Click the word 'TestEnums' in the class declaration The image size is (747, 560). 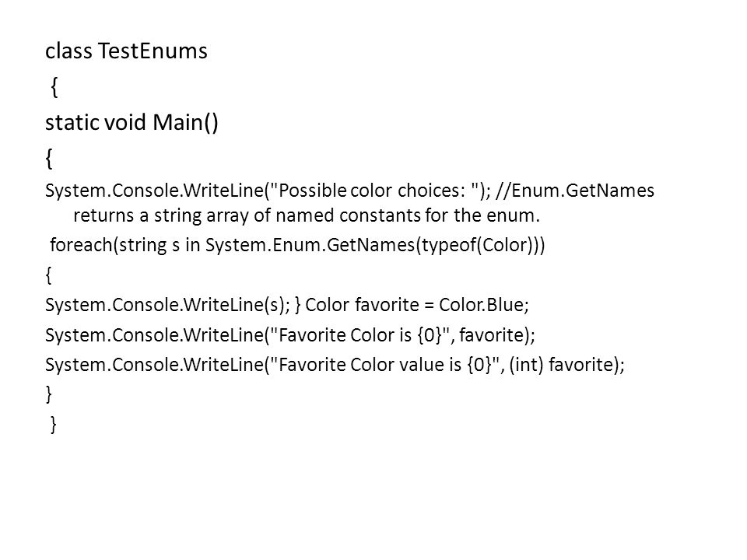tap(153, 51)
